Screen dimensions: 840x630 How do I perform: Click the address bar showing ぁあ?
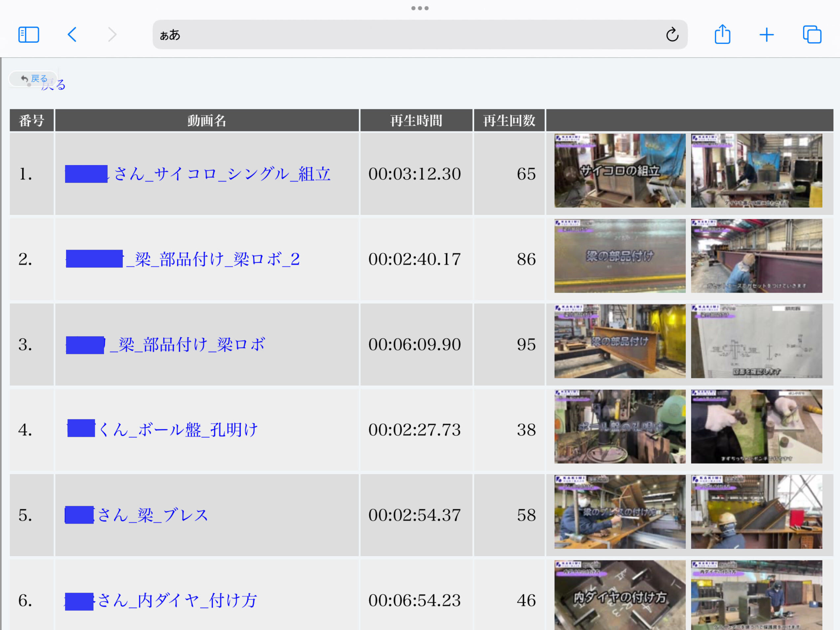click(420, 35)
